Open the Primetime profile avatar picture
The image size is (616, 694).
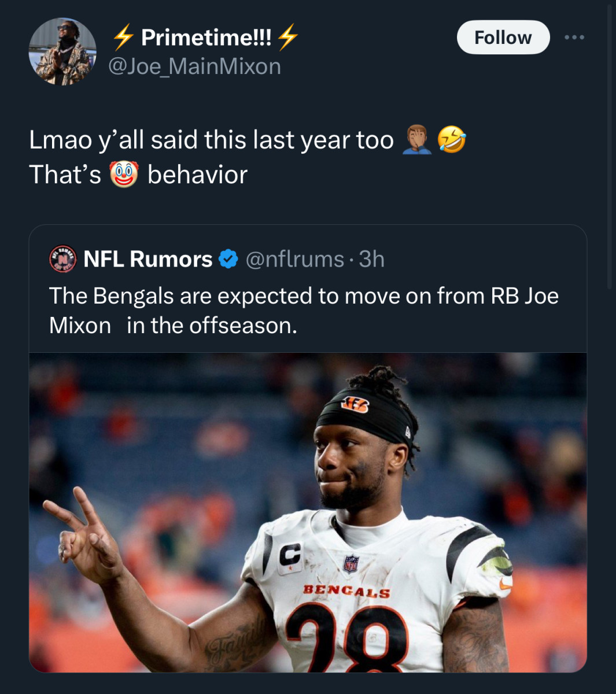[x=62, y=51]
